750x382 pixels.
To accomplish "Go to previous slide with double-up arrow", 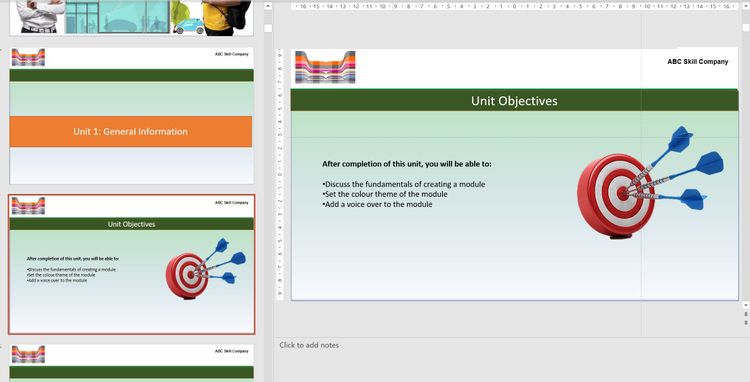I will click(745, 314).
